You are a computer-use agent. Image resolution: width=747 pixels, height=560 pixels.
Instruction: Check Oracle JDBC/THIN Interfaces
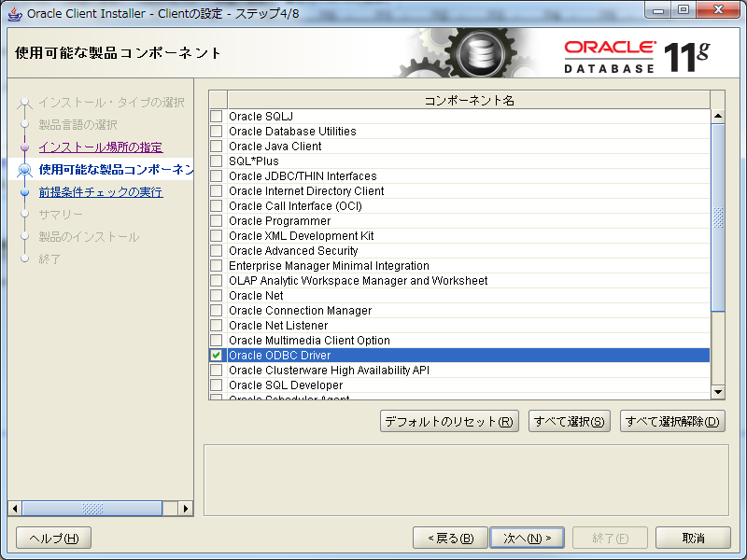216,175
